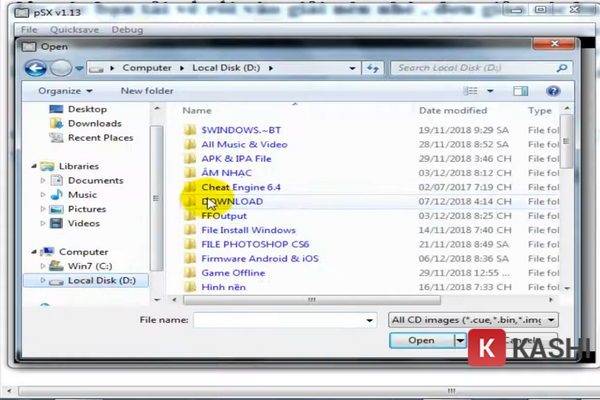Open the Organize dropdown menu

(x=64, y=90)
